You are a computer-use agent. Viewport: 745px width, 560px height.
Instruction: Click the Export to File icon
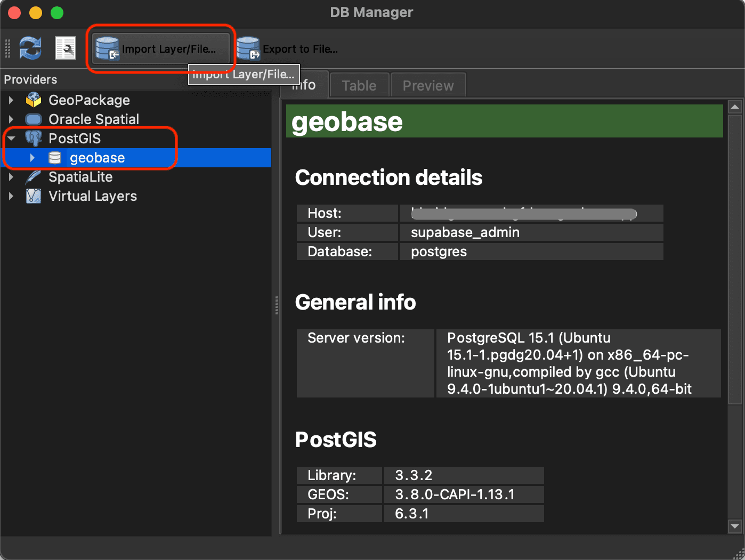(248, 48)
